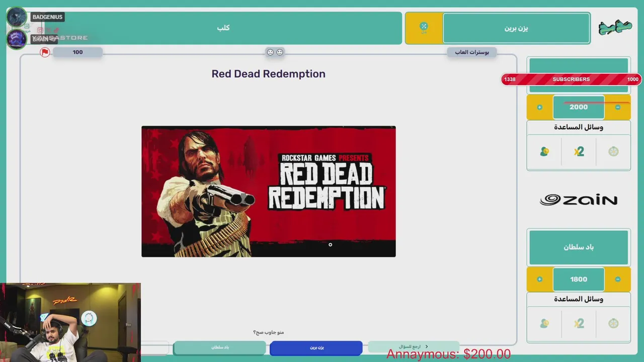Click the وسائل المساعدة label under 2000
Screen dimensions: 644x362
(x=579, y=127)
